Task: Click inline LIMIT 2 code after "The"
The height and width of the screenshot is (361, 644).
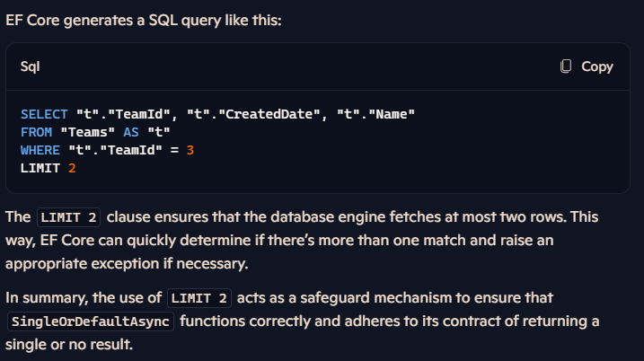Action: [68, 217]
